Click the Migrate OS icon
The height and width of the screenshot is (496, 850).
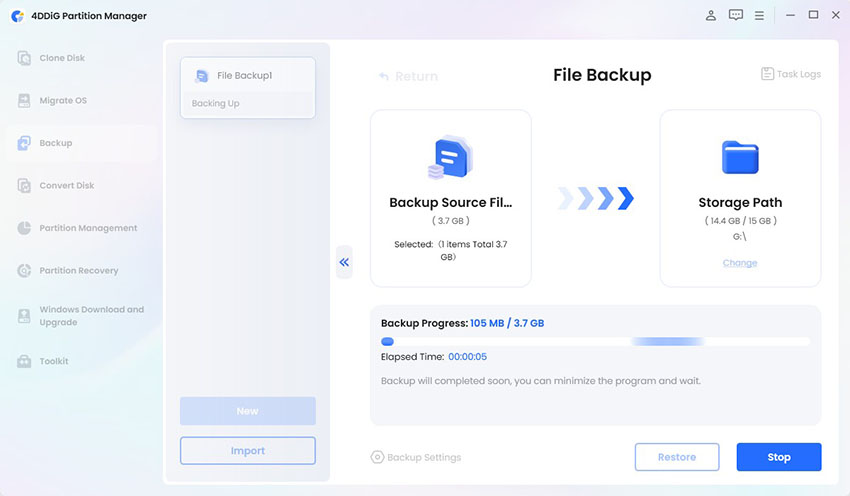click(x=24, y=100)
